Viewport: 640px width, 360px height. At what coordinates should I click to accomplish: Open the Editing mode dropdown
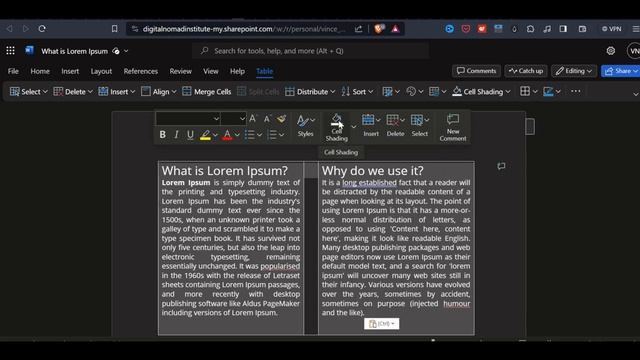573,71
